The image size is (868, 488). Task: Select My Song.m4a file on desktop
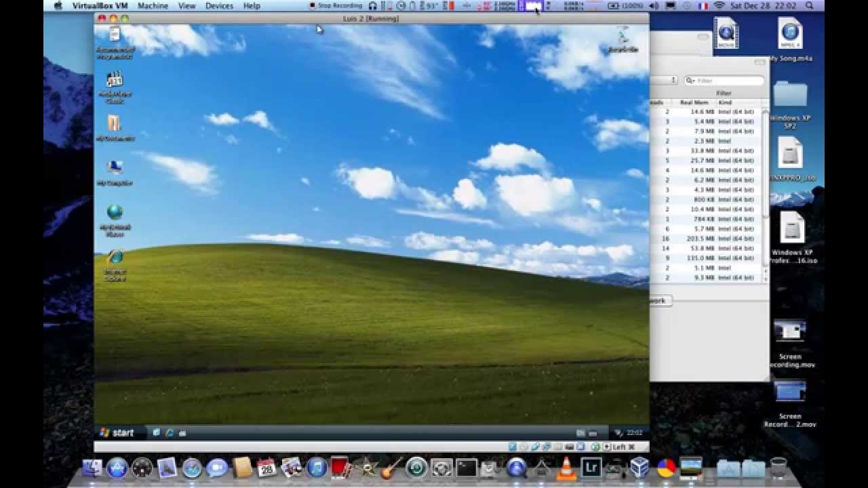790,41
